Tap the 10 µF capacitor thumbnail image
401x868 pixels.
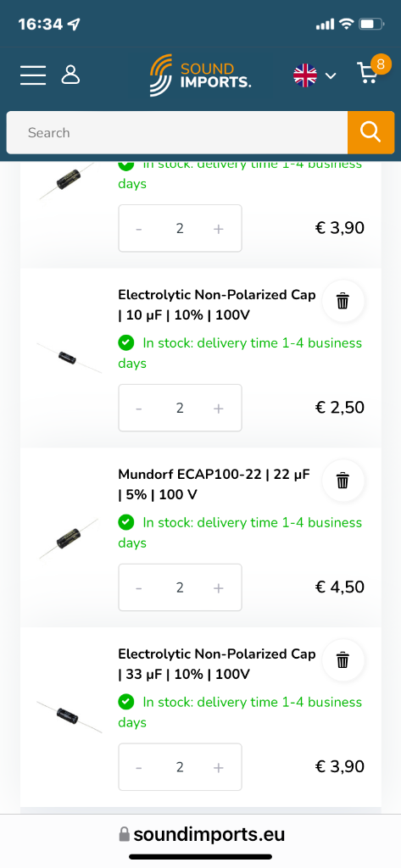[x=69, y=358]
